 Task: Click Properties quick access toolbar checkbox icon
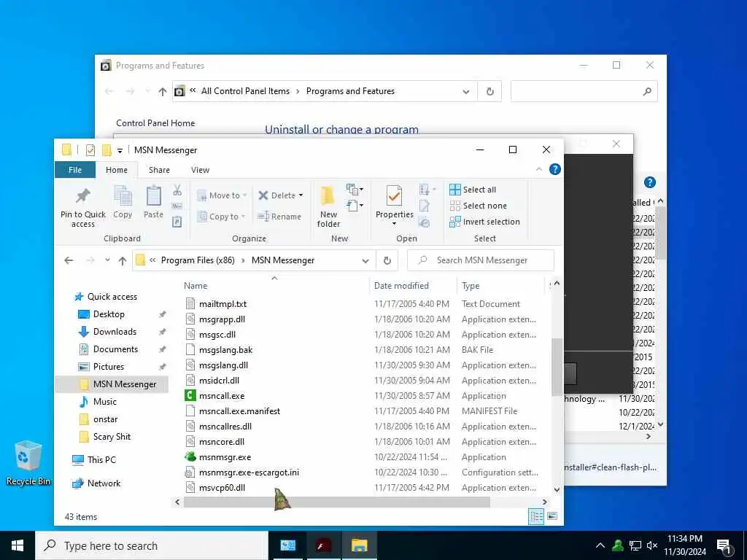pos(90,150)
